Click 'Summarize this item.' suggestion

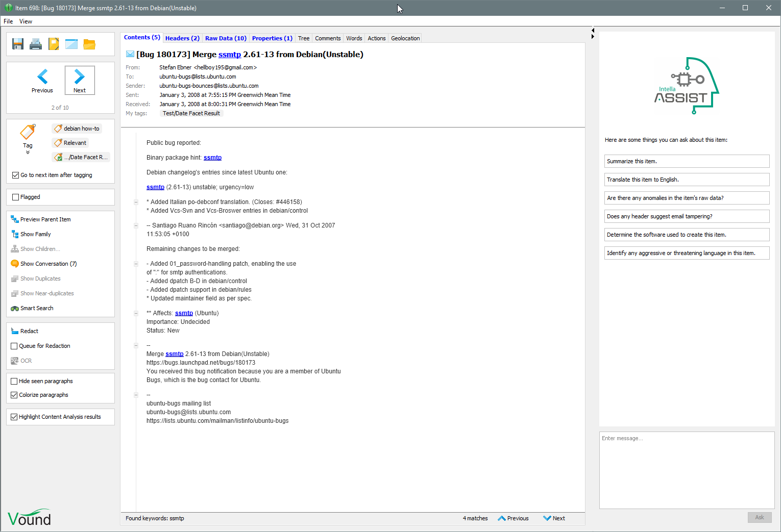coord(687,161)
